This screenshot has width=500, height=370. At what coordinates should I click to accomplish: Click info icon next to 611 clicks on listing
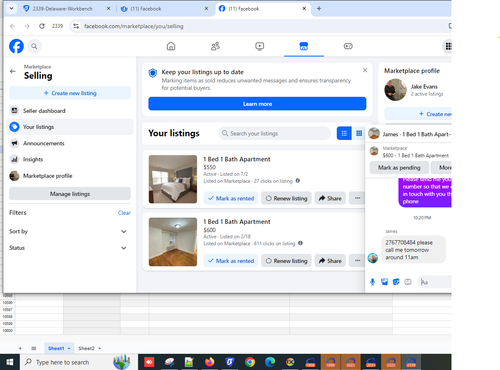[x=300, y=243]
